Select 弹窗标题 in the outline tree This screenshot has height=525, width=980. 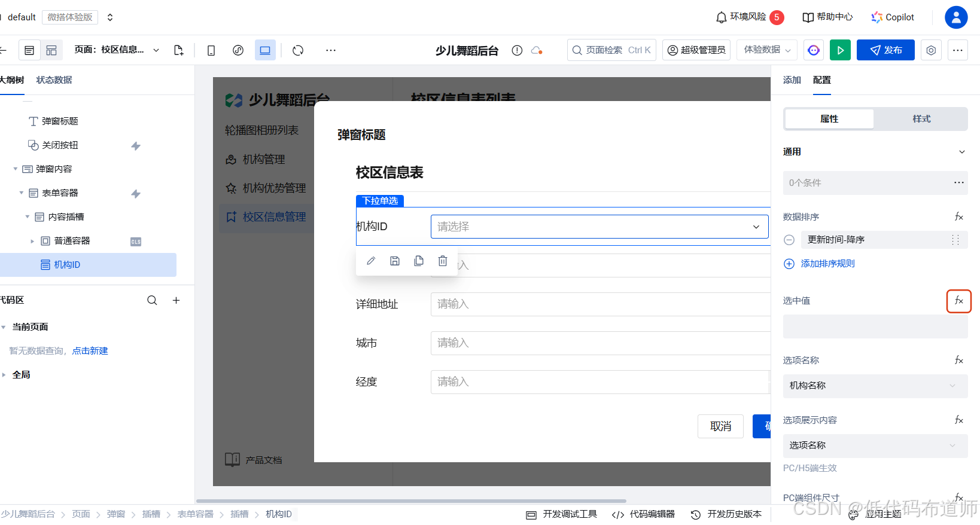(x=60, y=121)
